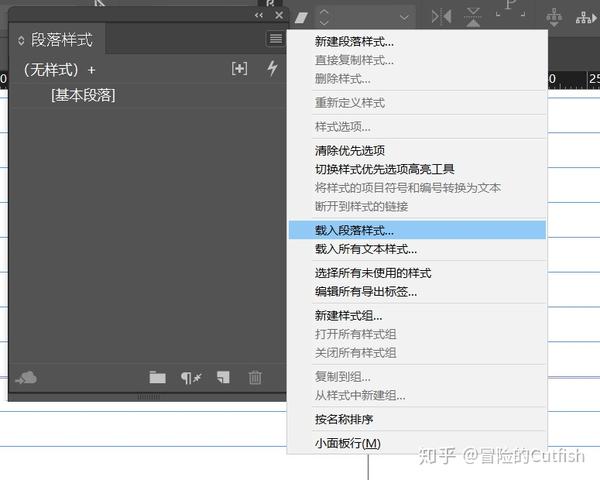Click the skew field stepper arrows
Image resolution: width=600 pixels, height=480 pixels.
(324, 17)
